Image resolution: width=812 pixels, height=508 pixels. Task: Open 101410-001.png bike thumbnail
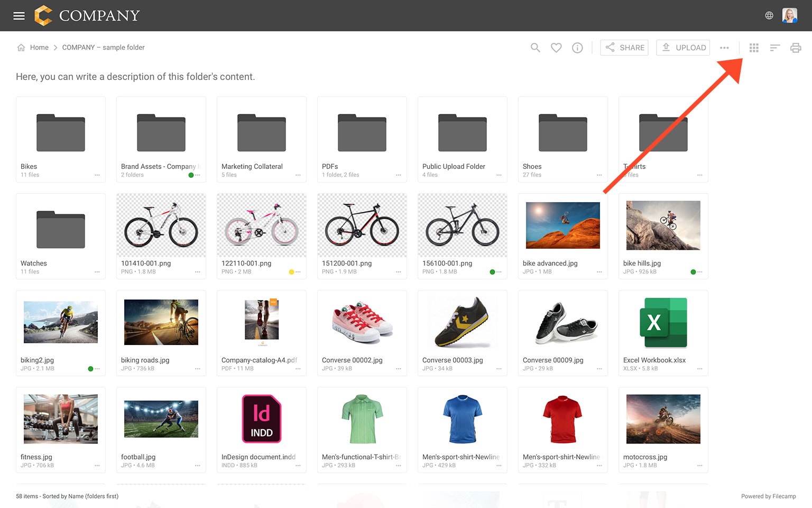161,225
